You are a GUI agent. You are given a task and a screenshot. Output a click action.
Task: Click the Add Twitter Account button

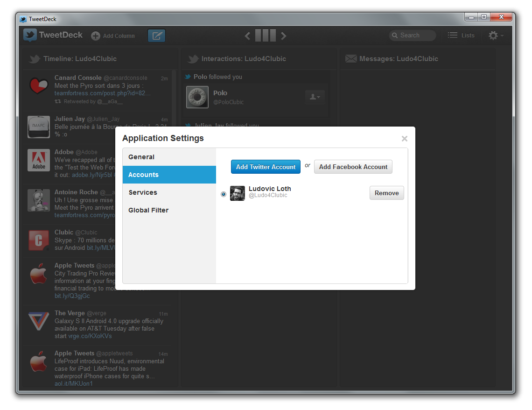[266, 167]
